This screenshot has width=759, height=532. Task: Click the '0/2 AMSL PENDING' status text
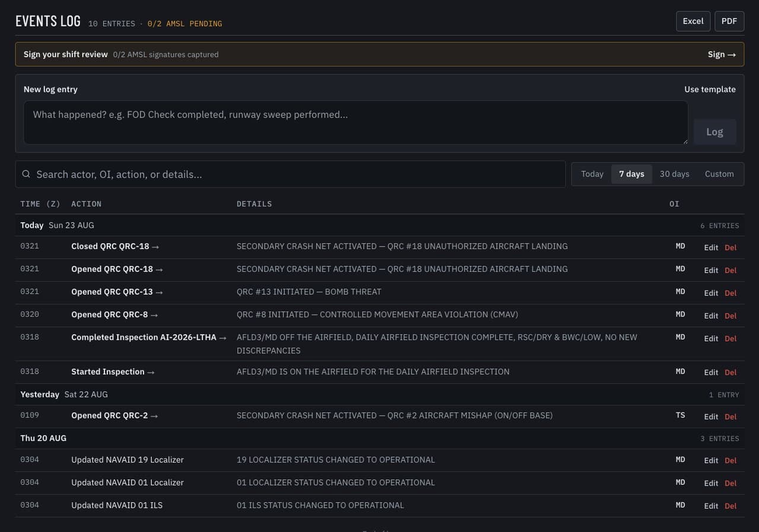point(185,24)
